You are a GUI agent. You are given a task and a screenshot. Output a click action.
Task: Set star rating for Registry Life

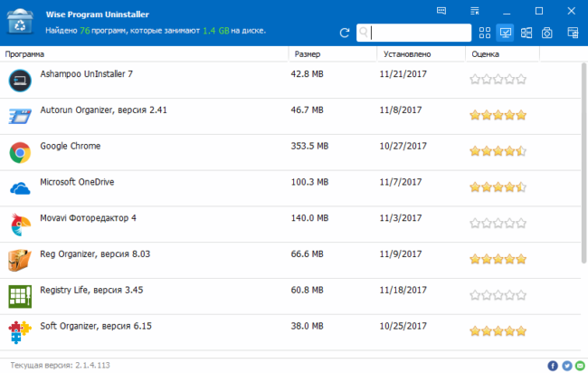[498, 295]
